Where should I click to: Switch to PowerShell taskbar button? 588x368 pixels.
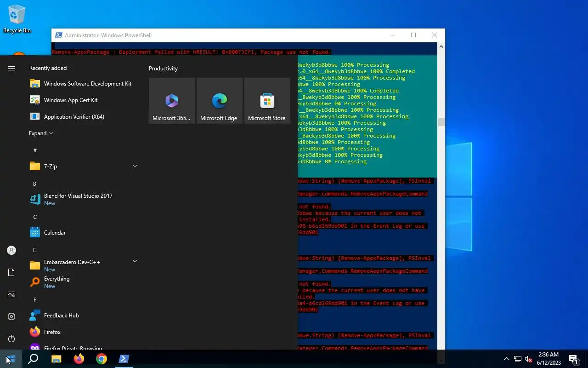pos(124,359)
